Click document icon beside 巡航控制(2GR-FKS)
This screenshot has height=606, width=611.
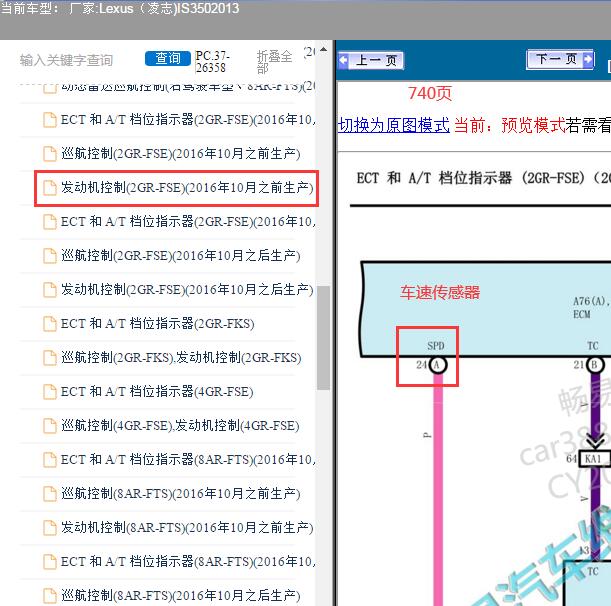[49, 358]
